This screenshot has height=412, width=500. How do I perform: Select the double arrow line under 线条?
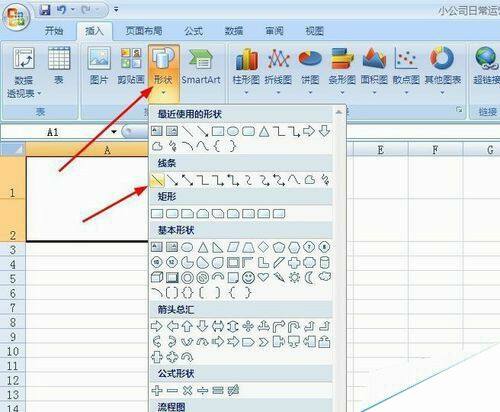[x=187, y=180]
